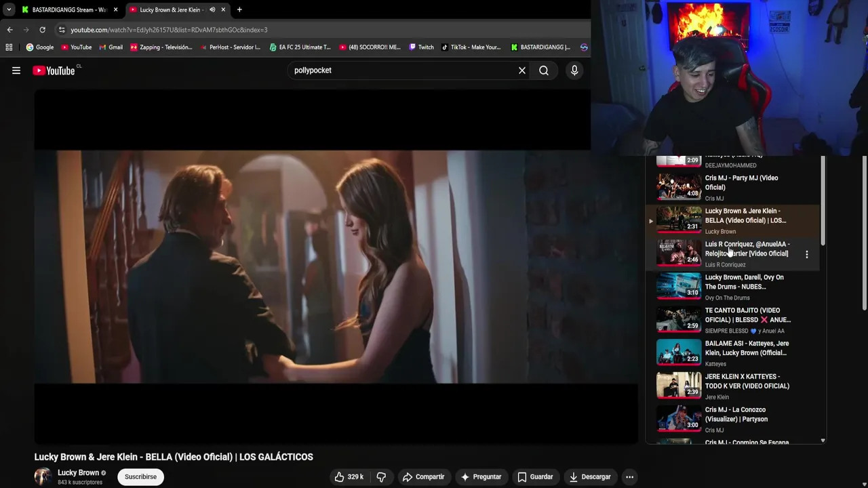Click the 843 k suscriptores text
Viewport: 868px width, 488px height.
(x=80, y=483)
